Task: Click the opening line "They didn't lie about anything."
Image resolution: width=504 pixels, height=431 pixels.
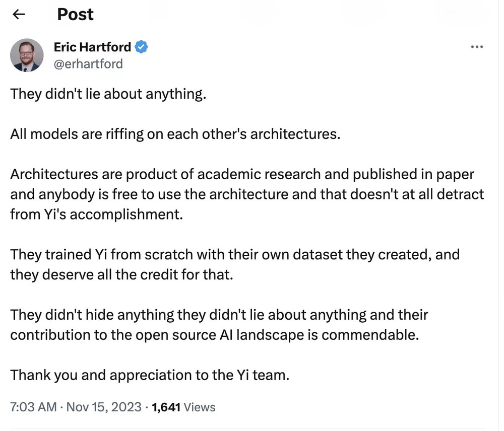Action: 108,94
